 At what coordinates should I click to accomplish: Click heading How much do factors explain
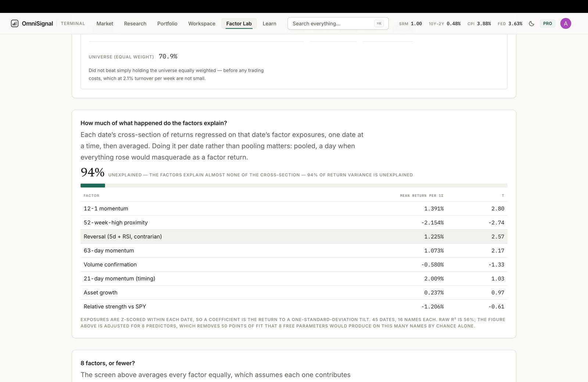pos(154,123)
